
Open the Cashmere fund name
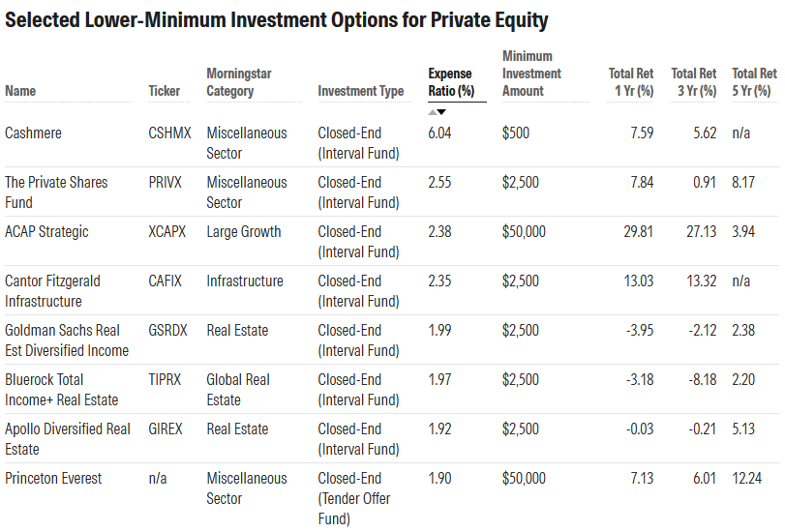point(33,133)
